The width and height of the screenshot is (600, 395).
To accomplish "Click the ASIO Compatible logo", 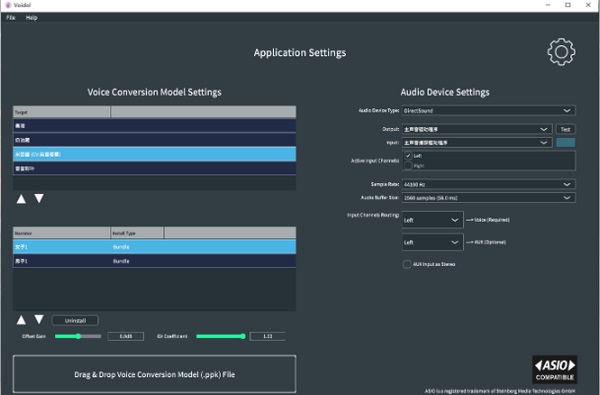I will tap(554, 369).
